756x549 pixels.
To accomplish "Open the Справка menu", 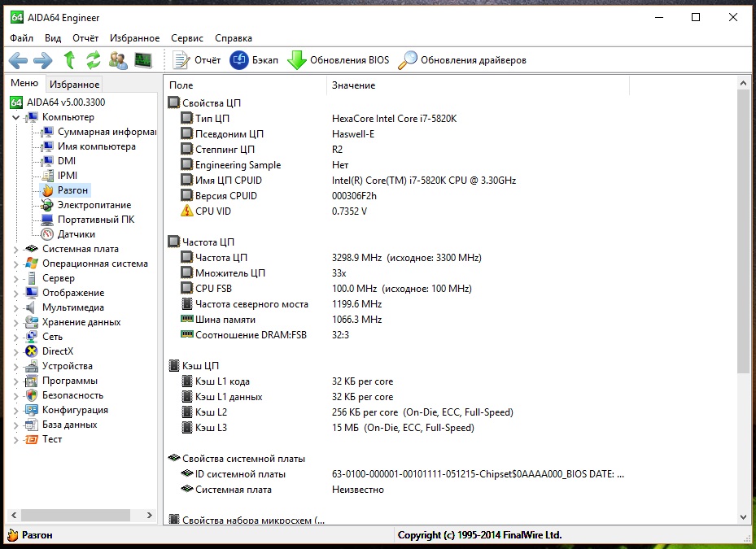I will point(234,38).
